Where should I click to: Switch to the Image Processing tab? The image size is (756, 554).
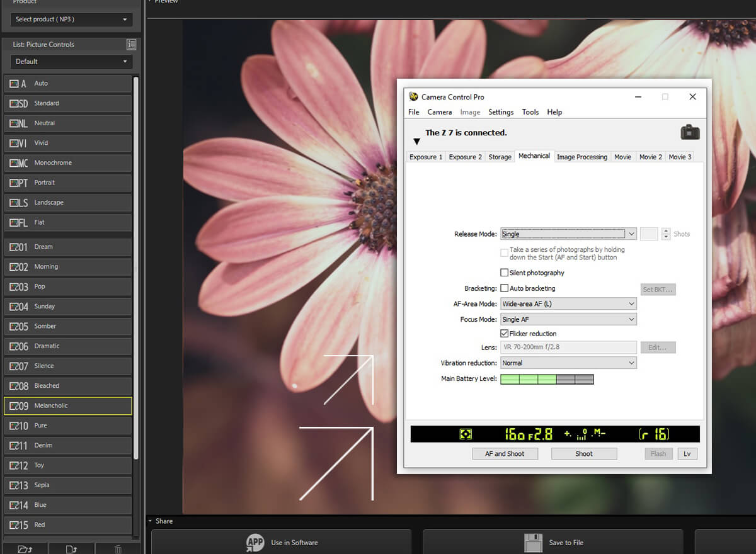(x=582, y=157)
